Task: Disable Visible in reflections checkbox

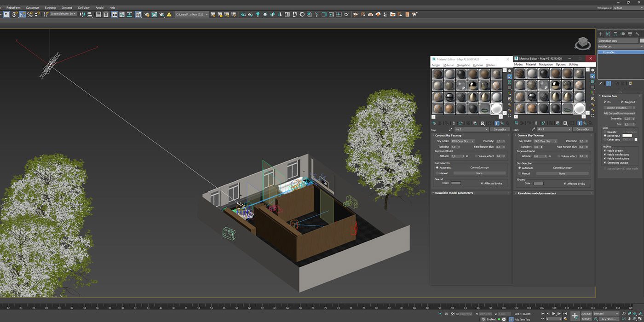Action: (605, 155)
